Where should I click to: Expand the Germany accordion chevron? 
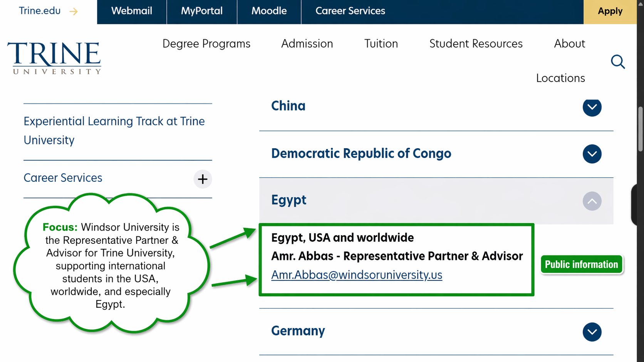click(592, 332)
